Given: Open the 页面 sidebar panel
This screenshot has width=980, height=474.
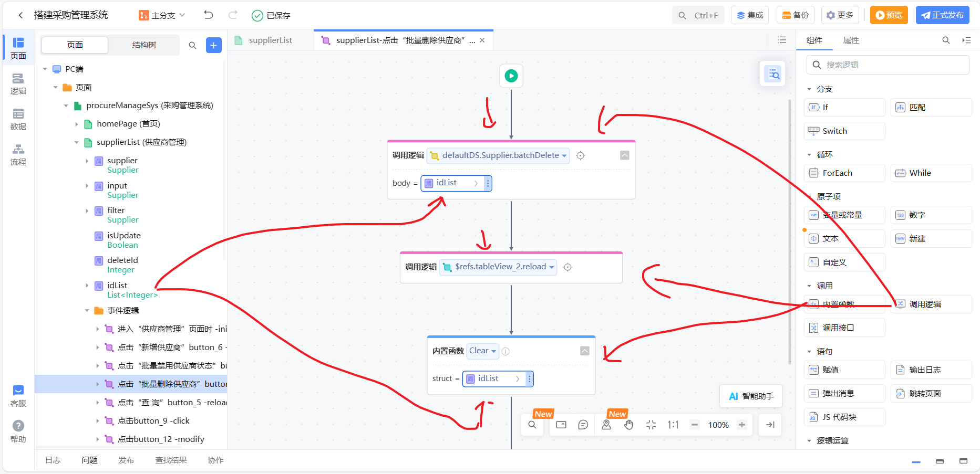Looking at the screenshot, I should (18, 48).
